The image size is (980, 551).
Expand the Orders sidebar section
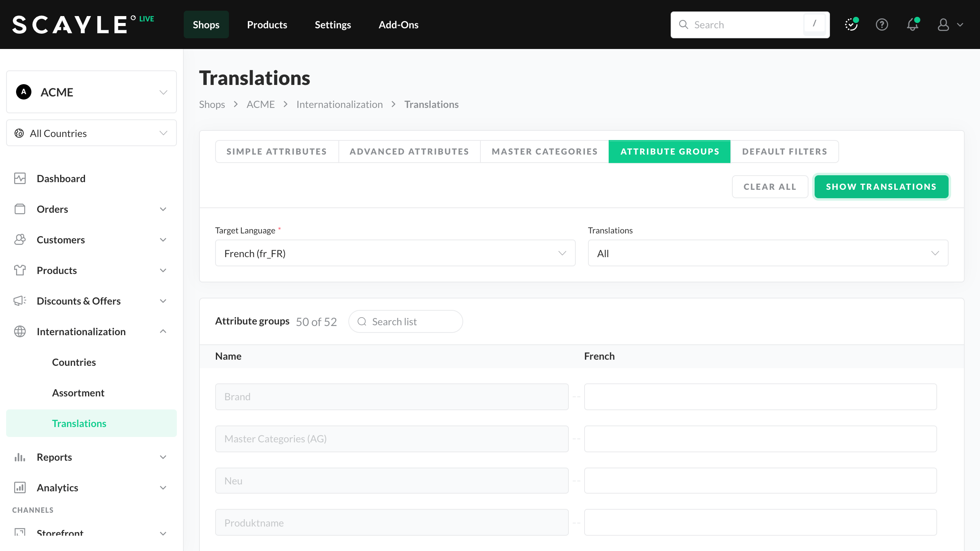click(x=163, y=209)
